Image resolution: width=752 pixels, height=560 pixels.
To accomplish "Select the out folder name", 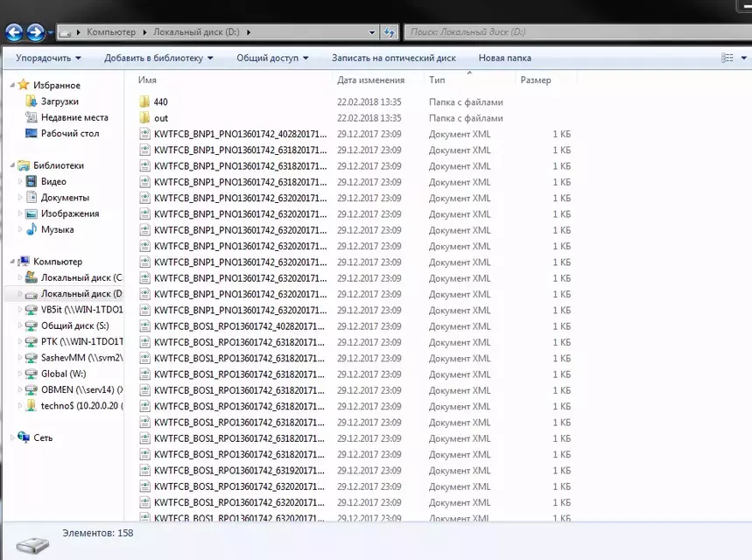I will point(161,118).
